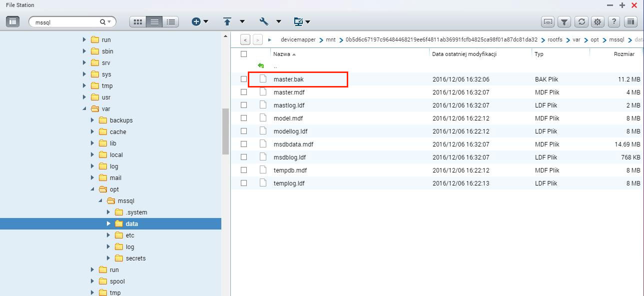The height and width of the screenshot is (296, 644).
Task: Click the mail folder icon
Action: 103,178
